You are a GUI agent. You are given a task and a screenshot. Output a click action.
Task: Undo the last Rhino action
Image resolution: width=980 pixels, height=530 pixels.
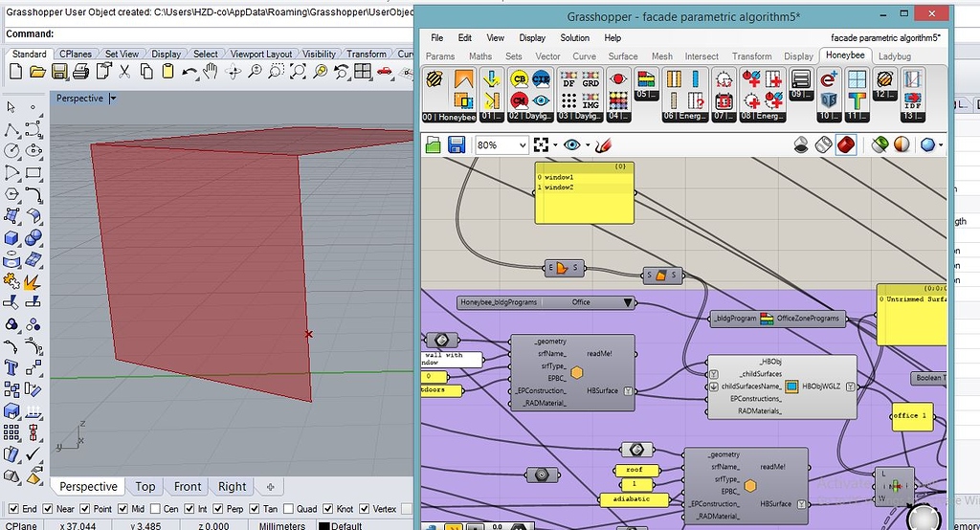tap(189, 73)
